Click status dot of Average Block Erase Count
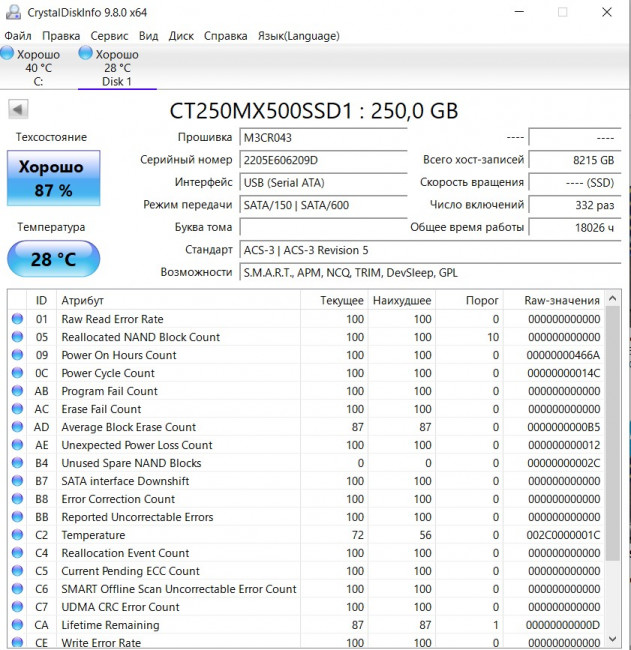 coord(17,427)
